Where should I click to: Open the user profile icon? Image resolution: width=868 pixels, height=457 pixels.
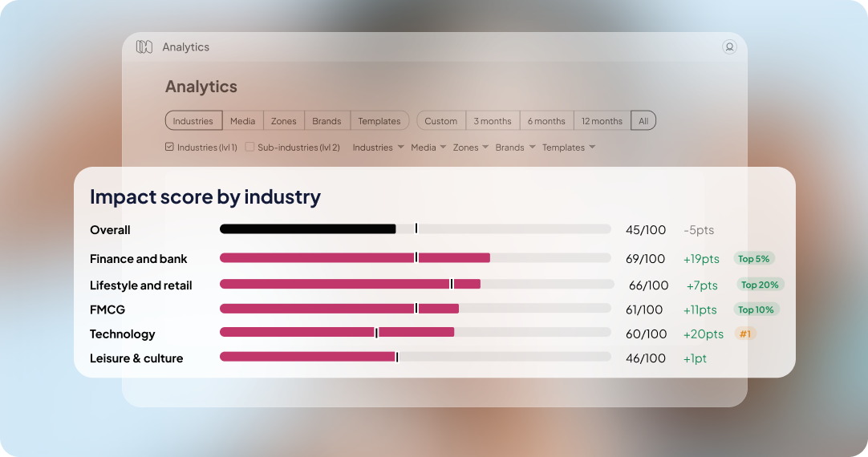coord(729,47)
